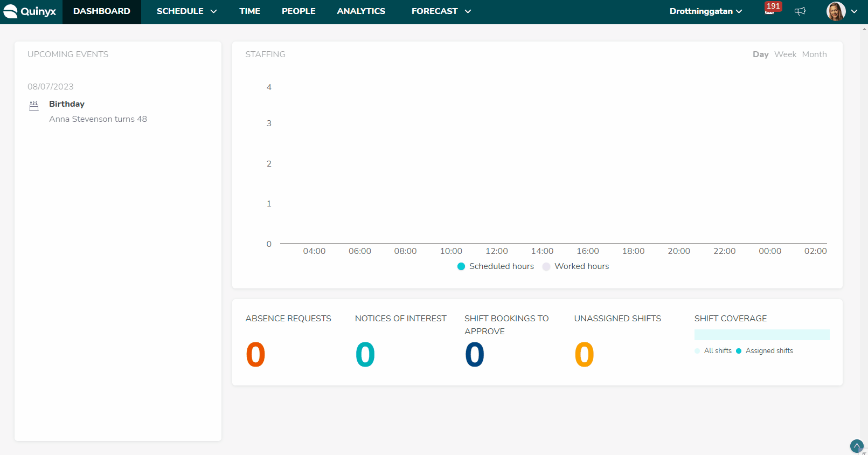
Task: Expand the Forecast menu chevron
Action: coord(468,11)
